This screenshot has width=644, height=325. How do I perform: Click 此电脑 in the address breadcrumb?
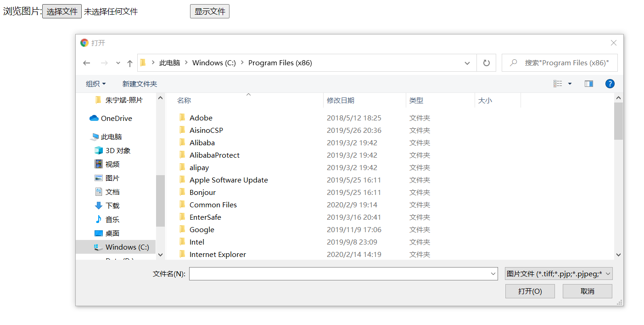coord(169,63)
